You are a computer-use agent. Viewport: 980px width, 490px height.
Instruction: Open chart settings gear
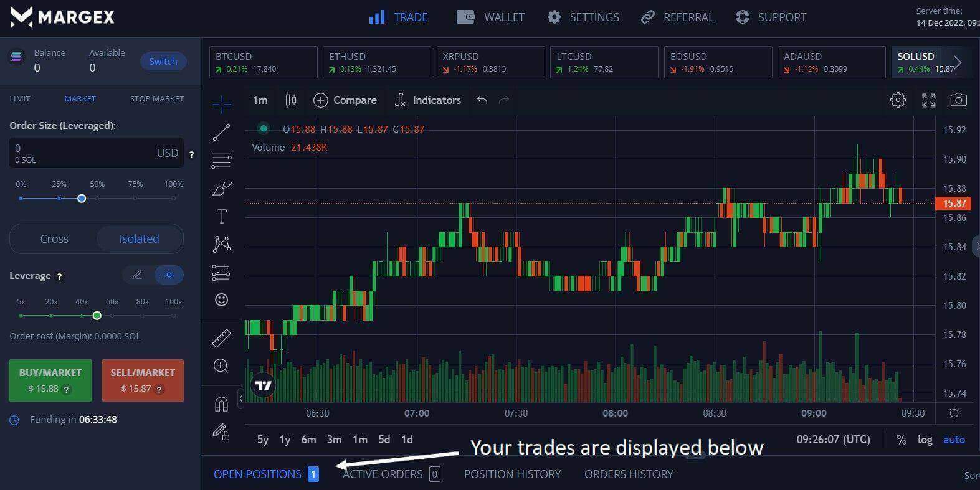click(x=898, y=100)
